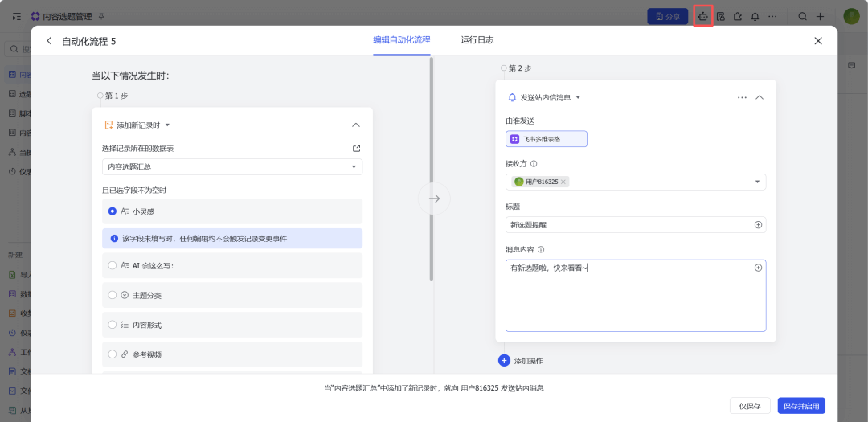868x422 pixels.
Task: Open the notification bell in top toolbar
Action: click(755, 16)
